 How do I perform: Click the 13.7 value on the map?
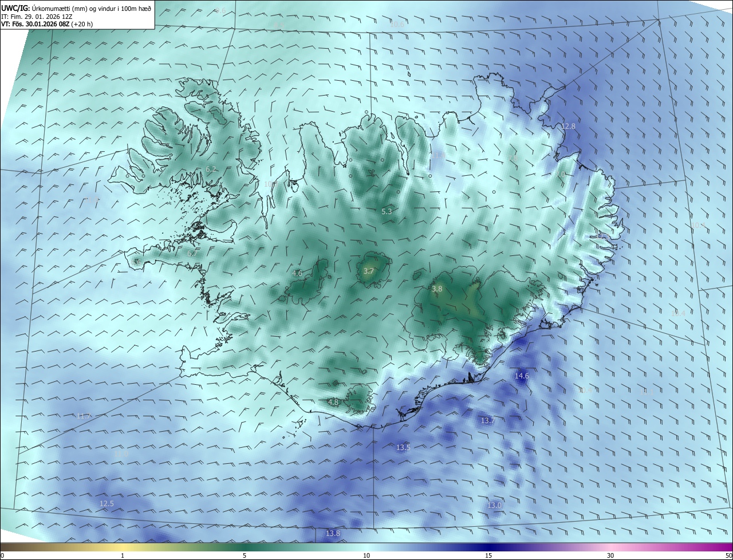487,420
